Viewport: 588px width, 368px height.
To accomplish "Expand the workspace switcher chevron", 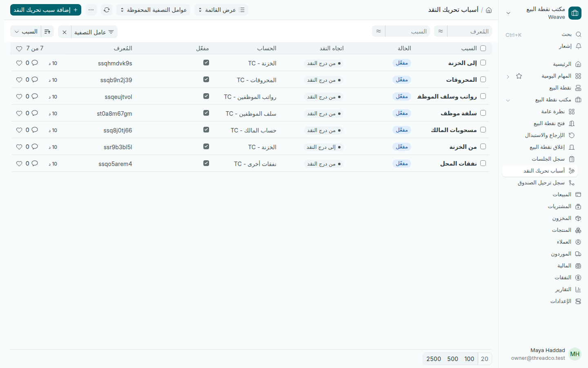I will [x=508, y=13].
